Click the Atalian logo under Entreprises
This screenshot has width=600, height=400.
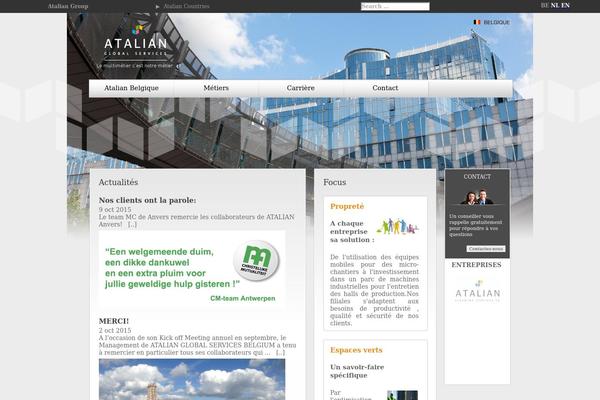(x=478, y=291)
